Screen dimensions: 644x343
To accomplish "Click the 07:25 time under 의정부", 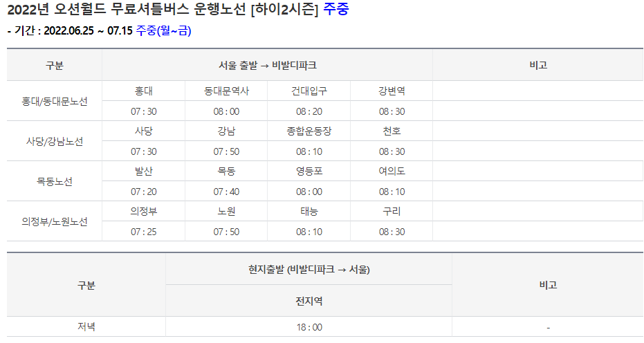I will (x=144, y=232).
